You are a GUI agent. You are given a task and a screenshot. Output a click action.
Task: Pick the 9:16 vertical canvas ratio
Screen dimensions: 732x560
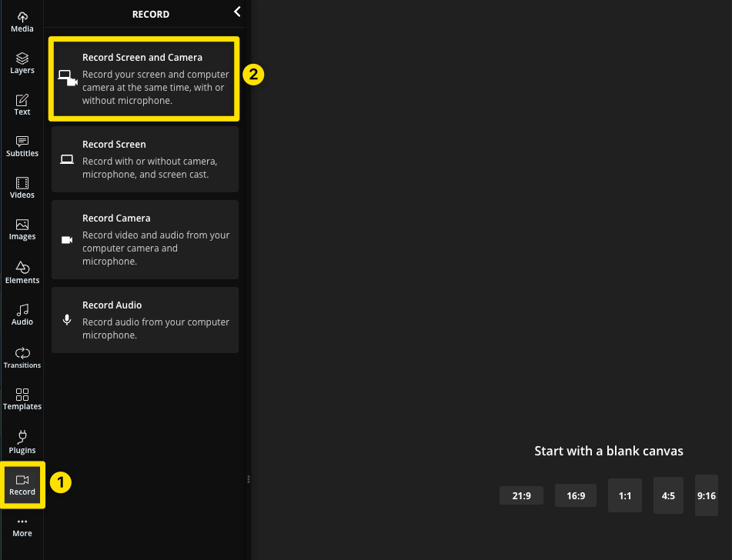706,495
